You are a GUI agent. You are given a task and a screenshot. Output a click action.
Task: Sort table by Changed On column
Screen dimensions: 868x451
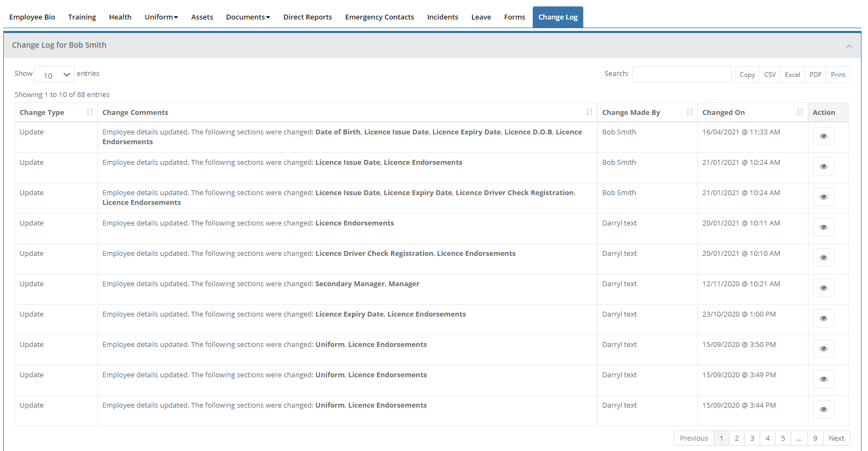click(753, 112)
